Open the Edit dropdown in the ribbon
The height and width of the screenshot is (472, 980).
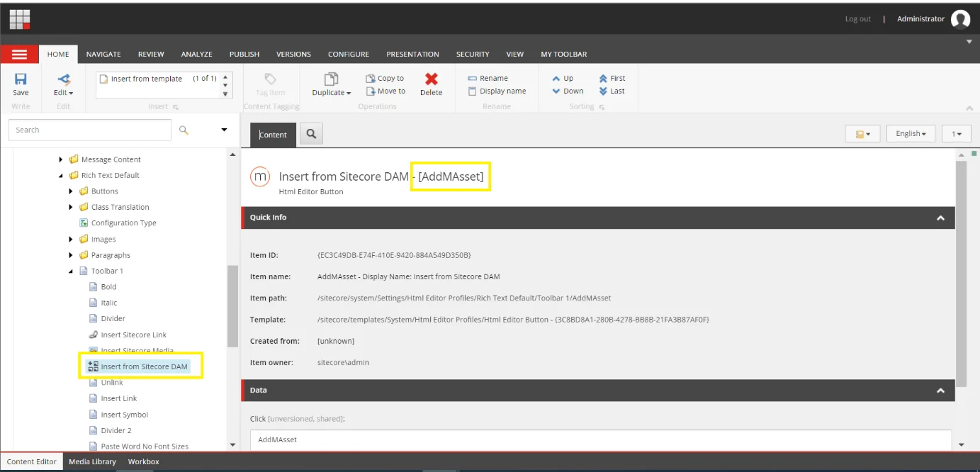pos(64,92)
